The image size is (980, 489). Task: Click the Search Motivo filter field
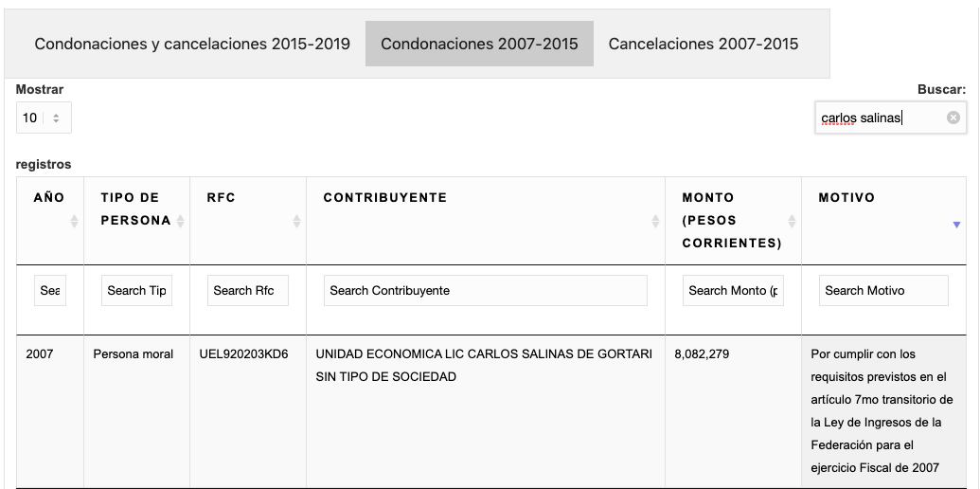pos(882,291)
